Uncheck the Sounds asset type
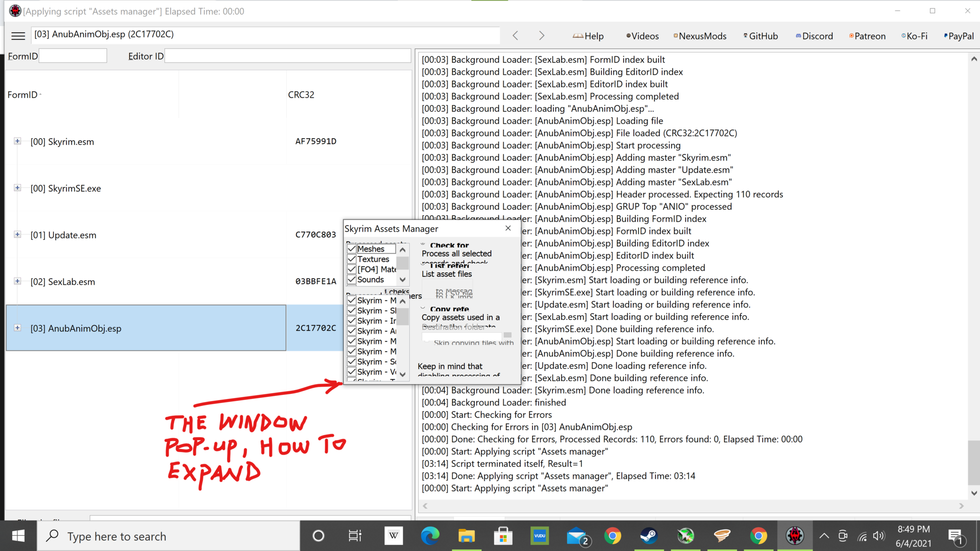Screen dimensions: 980x551 click(352, 280)
